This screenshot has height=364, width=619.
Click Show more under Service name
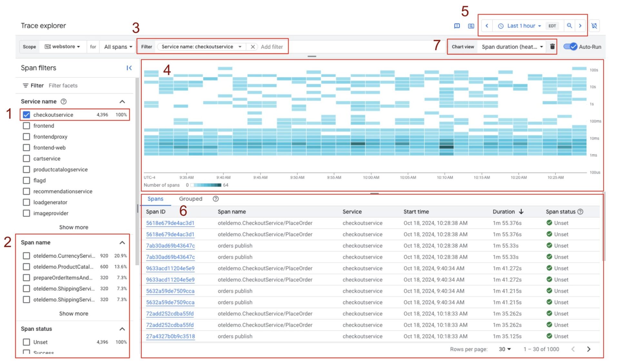(x=74, y=227)
